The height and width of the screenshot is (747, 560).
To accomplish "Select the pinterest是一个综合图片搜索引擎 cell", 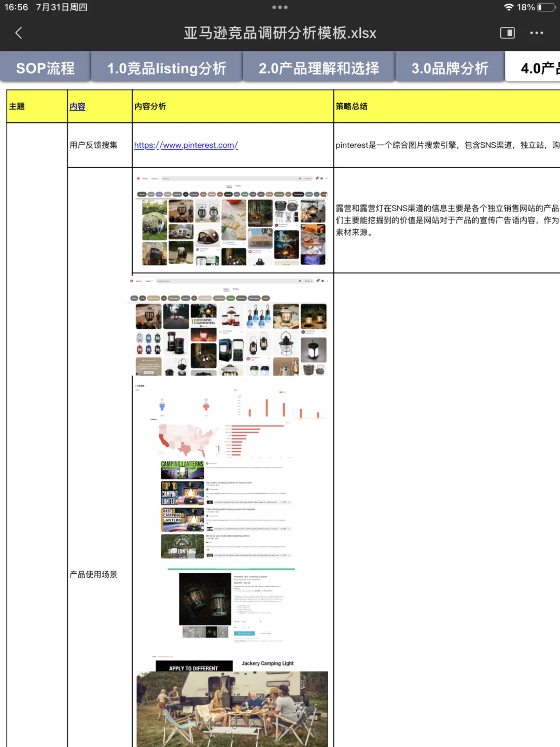I will click(447, 145).
